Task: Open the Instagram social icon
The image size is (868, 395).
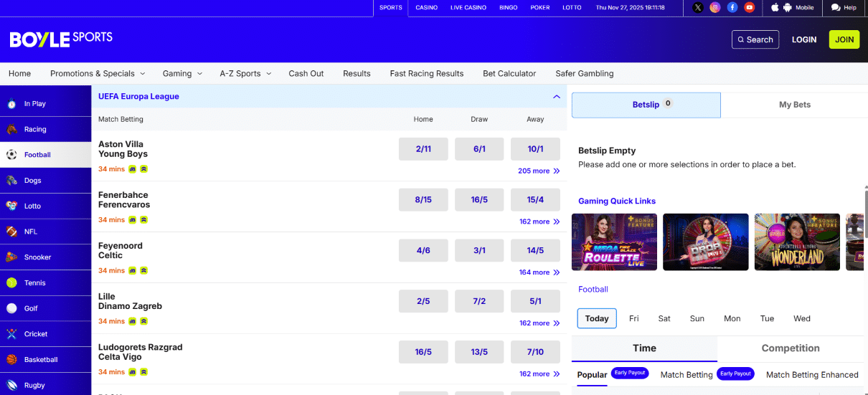Action: tap(715, 7)
